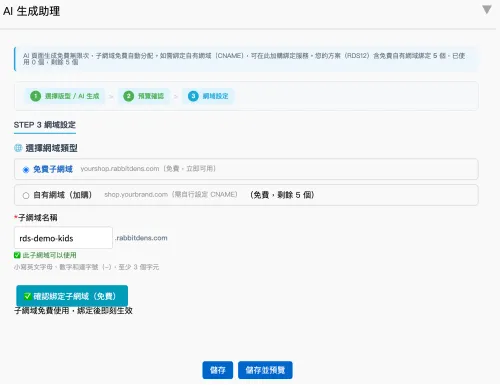The image size is (500, 385).
Task: Select step 3 網域設定
Action: click(208, 96)
